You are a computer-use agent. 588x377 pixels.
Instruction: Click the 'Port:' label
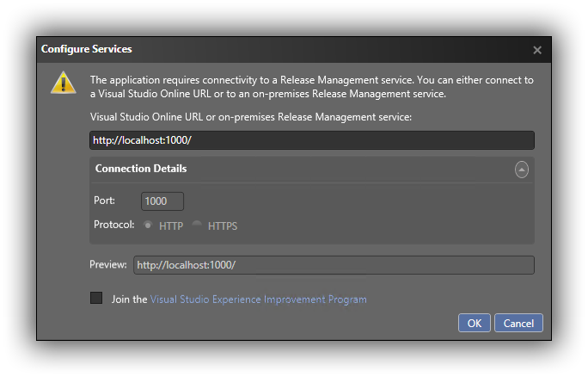pos(104,201)
